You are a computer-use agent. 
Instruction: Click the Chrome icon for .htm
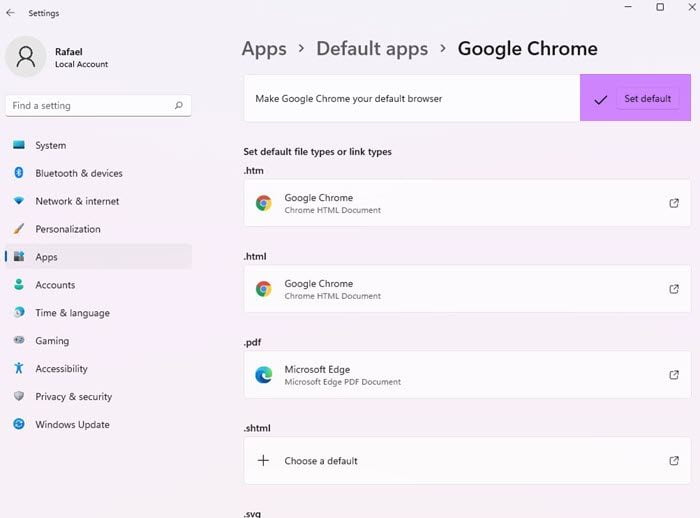click(264, 203)
